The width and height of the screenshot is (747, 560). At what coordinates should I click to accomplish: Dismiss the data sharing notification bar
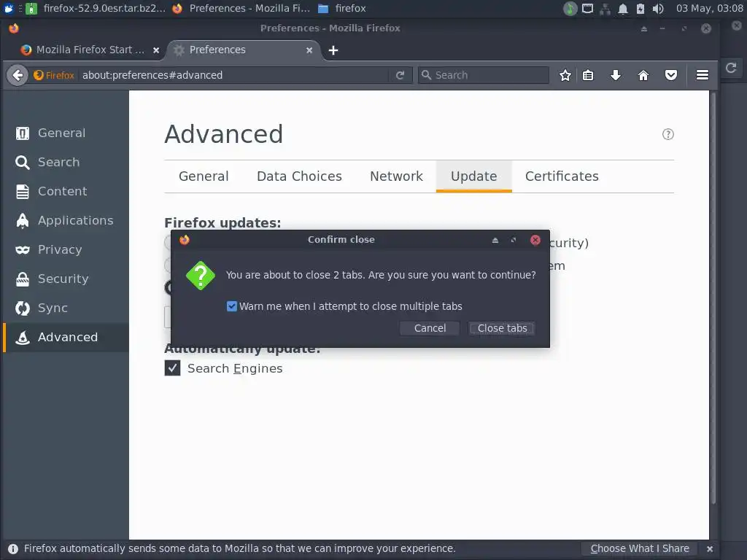709,548
